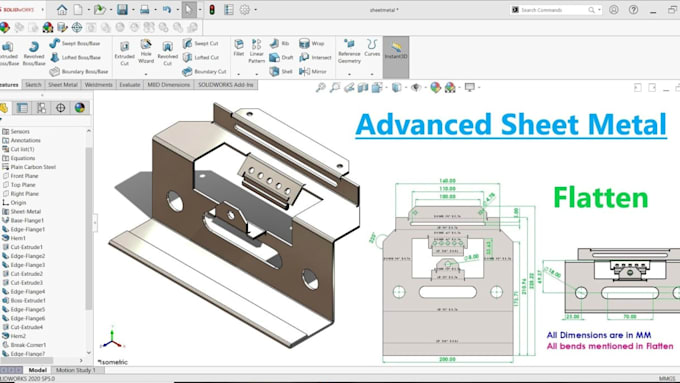Click the Rebuild traffic light icon
680x383 pixels.
pos(212,10)
